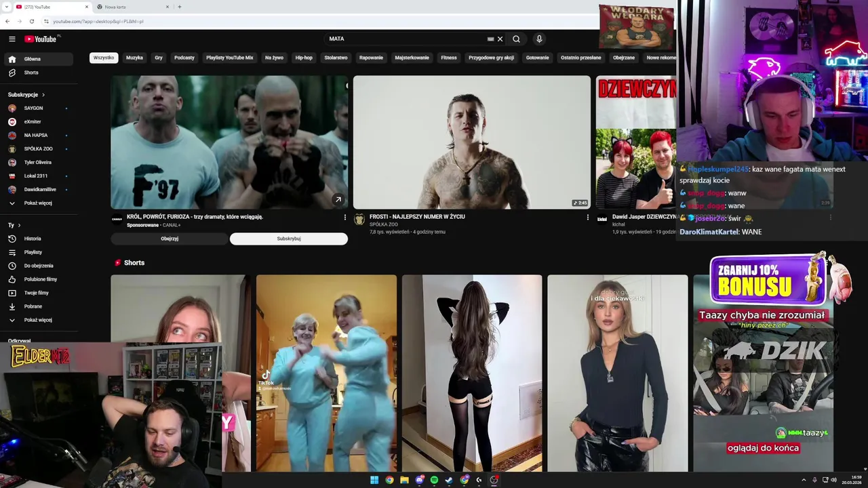
Task: Start voice search with the microphone
Action: (x=539, y=39)
